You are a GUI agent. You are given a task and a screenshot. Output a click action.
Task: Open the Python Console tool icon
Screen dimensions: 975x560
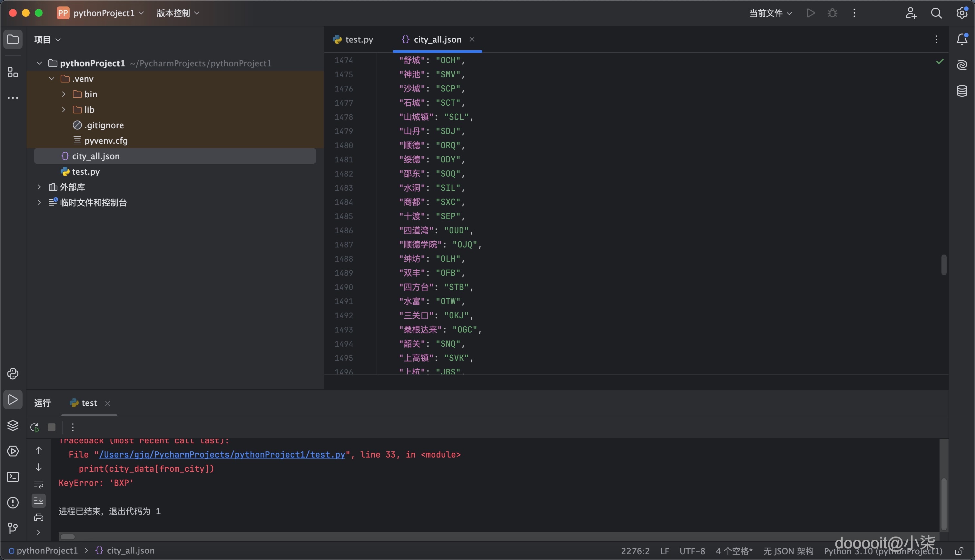click(x=13, y=374)
